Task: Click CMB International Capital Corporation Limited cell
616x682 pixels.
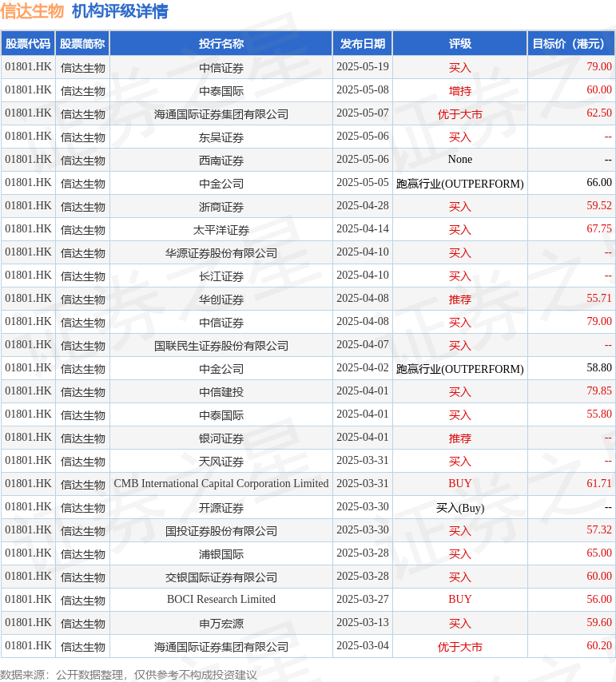Action: coord(221,484)
